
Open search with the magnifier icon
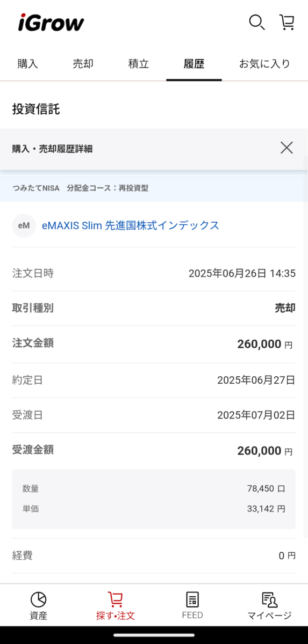[x=256, y=23]
